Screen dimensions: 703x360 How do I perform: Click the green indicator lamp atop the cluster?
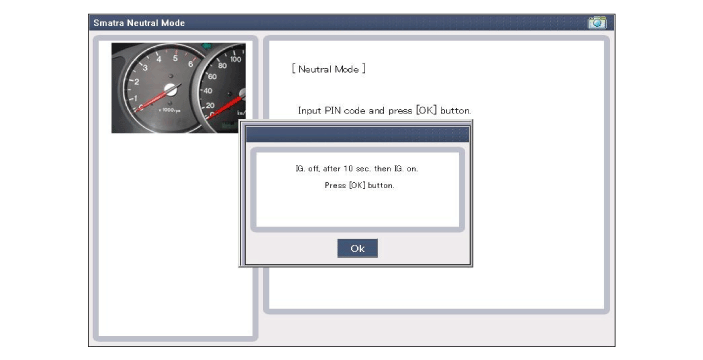(x=207, y=46)
